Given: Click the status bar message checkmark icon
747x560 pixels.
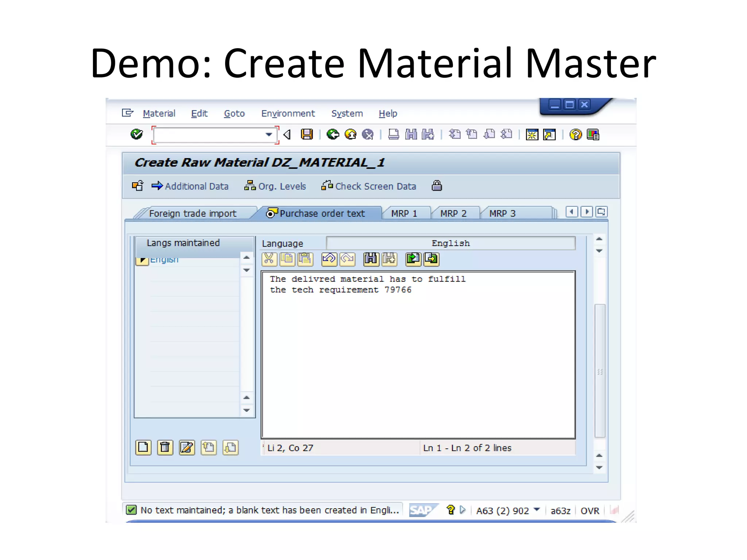Looking at the screenshot, I should (131, 510).
